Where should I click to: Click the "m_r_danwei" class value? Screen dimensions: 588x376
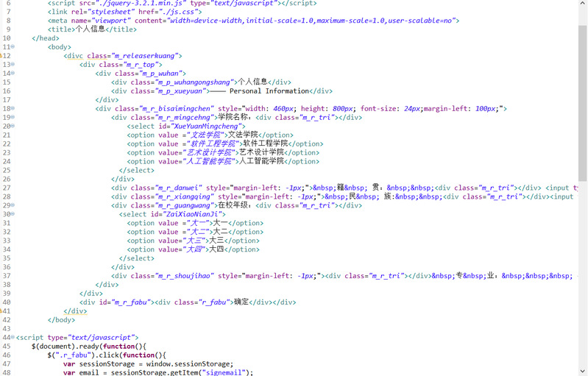click(178, 188)
